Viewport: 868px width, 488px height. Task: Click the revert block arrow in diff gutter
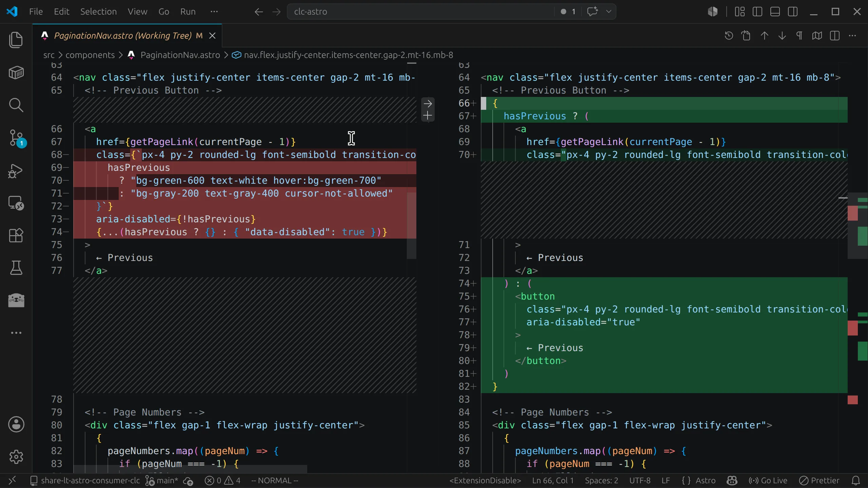pyautogui.click(x=428, y=103)
